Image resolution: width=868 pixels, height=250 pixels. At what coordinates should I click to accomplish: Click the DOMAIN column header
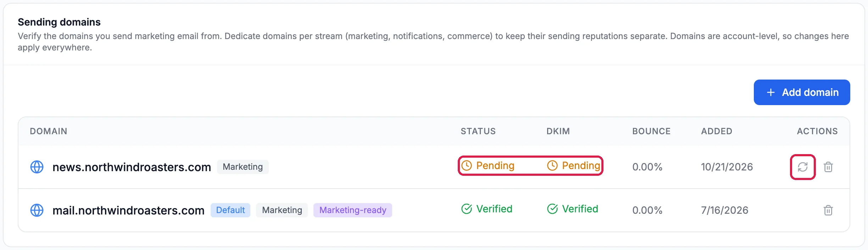coord(49,131)
